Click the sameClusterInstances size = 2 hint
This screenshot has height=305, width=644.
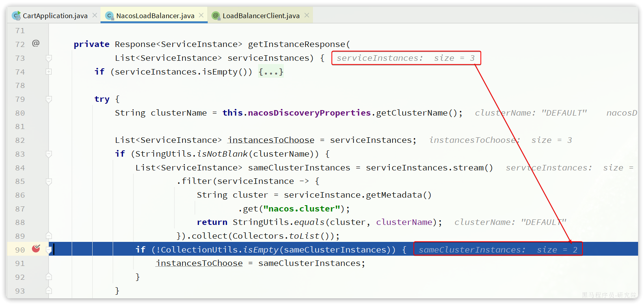point(498,250)
